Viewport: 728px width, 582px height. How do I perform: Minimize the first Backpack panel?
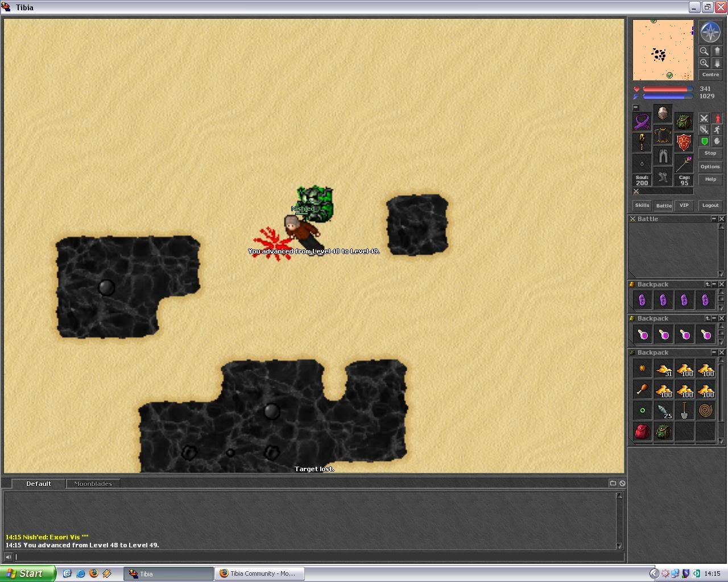[714, 284]
